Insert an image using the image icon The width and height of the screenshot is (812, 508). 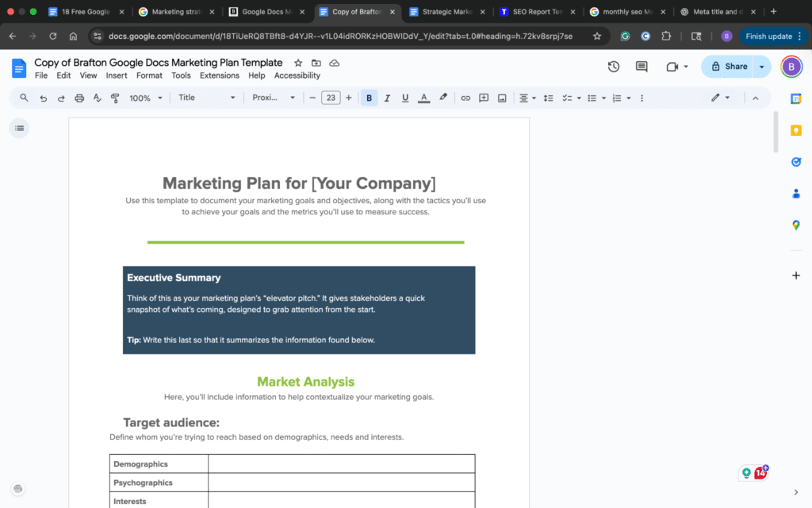pos(501,97)
